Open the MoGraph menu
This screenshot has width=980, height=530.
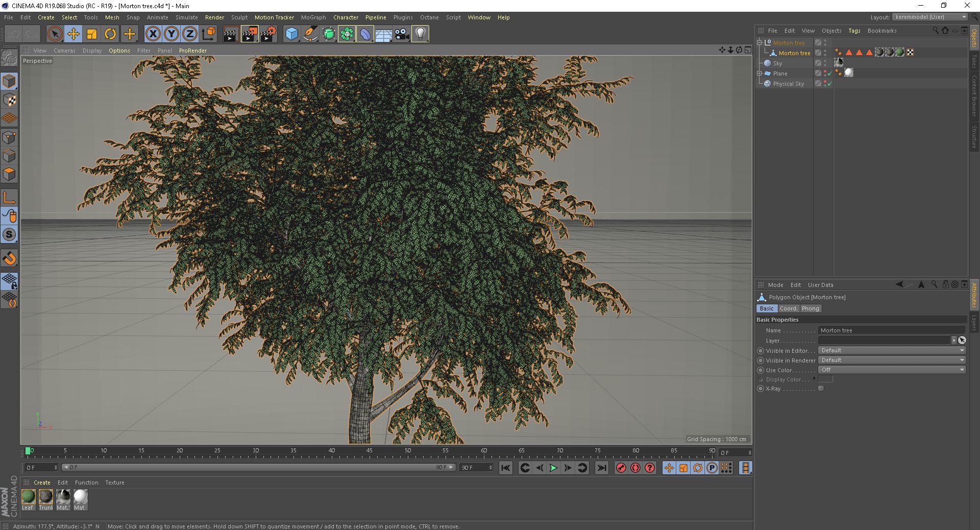(x=313, y=17)
